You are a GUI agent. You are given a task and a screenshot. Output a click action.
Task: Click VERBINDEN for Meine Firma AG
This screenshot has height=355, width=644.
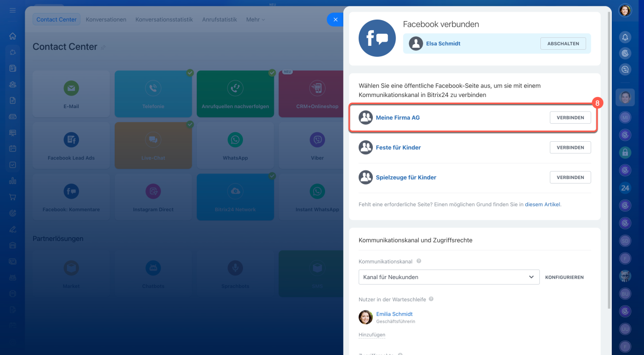570,118
